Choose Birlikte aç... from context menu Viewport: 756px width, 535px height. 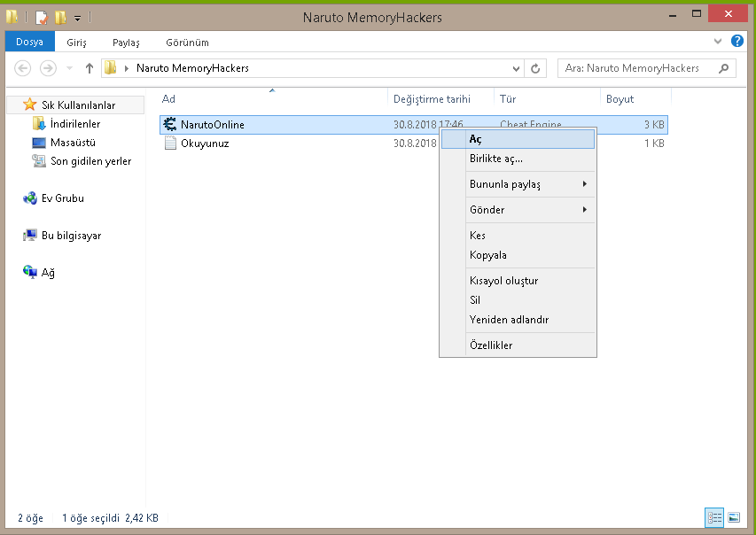click(x=518, y=159)
